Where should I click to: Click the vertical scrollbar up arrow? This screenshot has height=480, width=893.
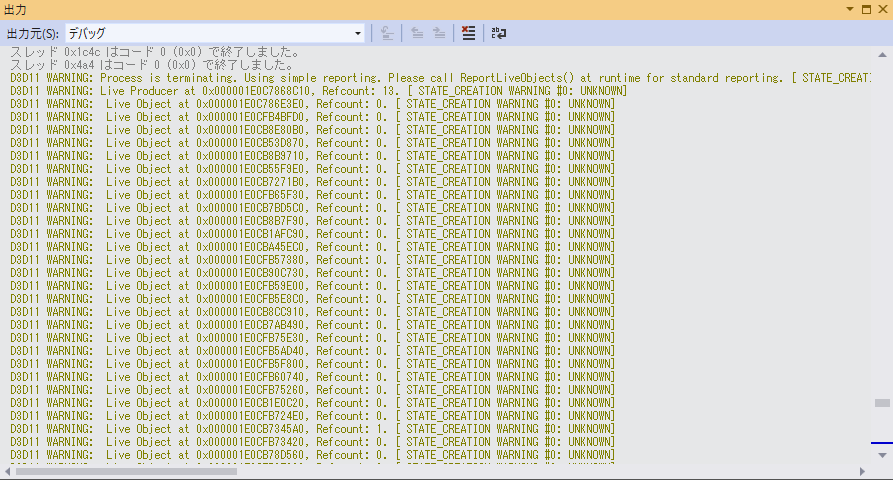pyautogui.click(x=882, y=55)
